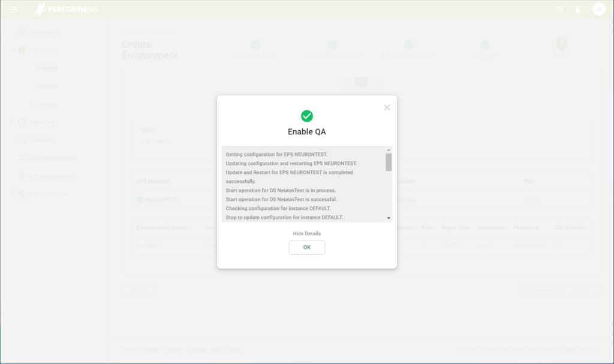Viewport: 614px width, 364px height.
Task: Select the Dashboards icon in the sidebar
Action: click(23, 32)
